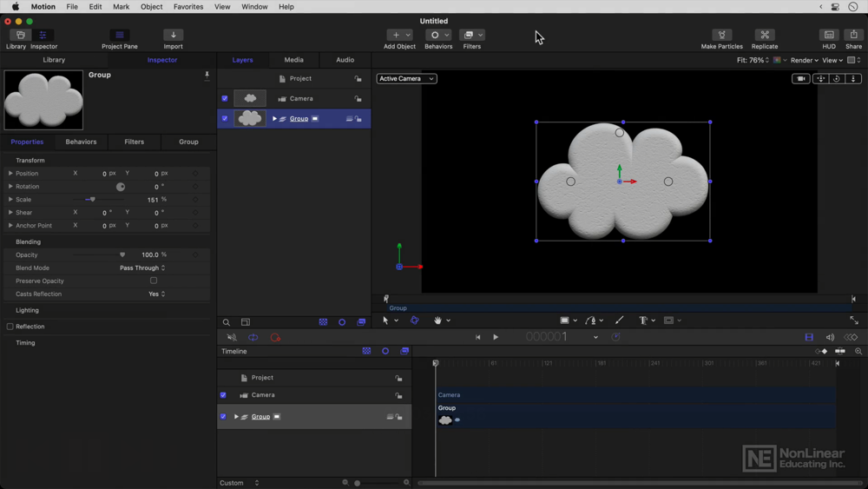This screenshot has width=868, height=489.
Task: Uncheck the Camera layer visibility checkbox
Action: click(x=225, y=98)
